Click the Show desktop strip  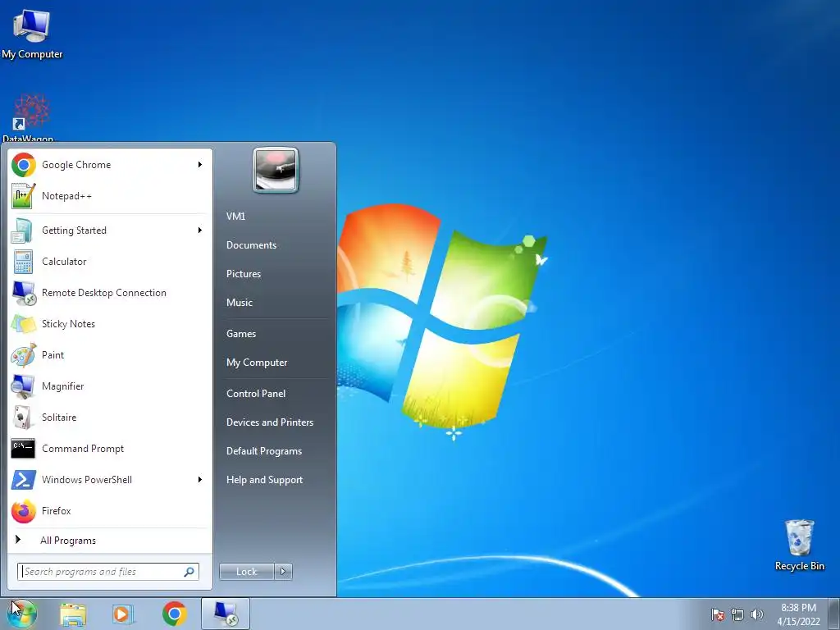tap(835, 614)
